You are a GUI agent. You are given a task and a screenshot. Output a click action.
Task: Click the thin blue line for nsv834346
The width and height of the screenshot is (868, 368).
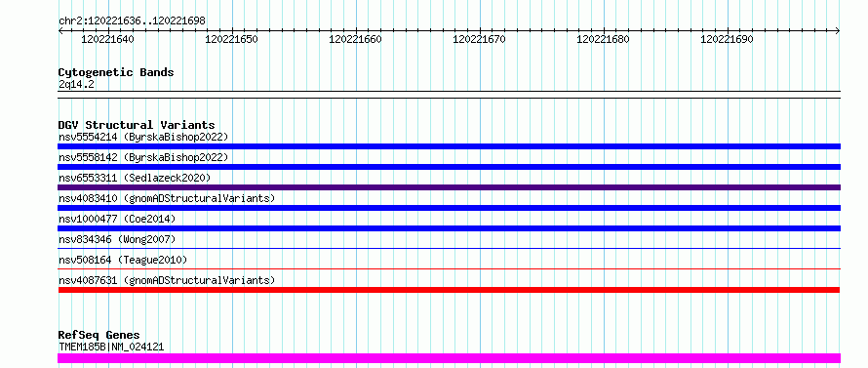coord(449,248)
